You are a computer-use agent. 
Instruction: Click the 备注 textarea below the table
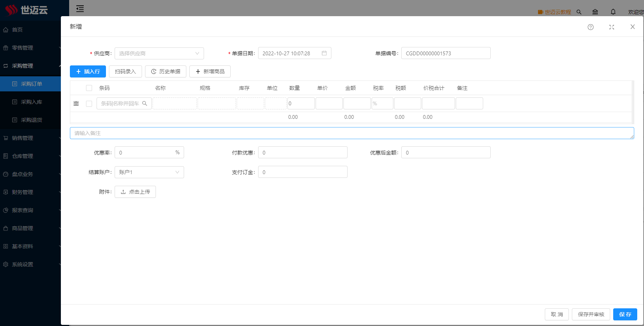click(352, 133)
